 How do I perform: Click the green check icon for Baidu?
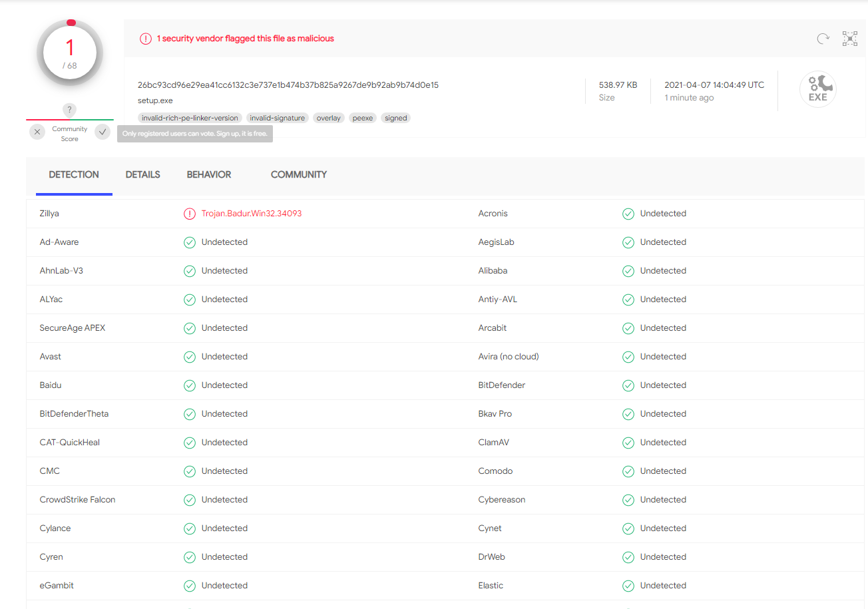tap(190, 385)
